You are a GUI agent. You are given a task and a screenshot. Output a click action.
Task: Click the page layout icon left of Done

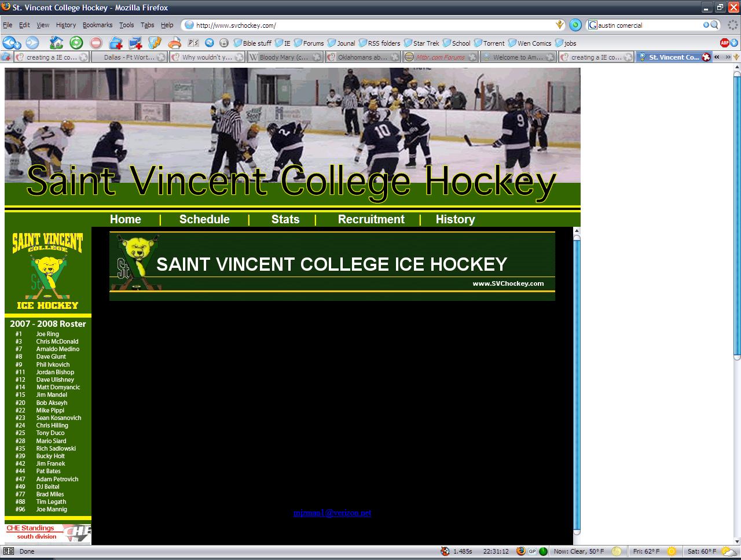point(9,551)
